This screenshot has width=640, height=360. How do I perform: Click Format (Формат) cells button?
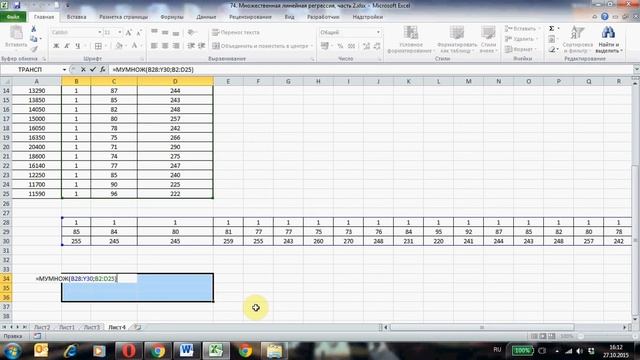click(520, 49)
